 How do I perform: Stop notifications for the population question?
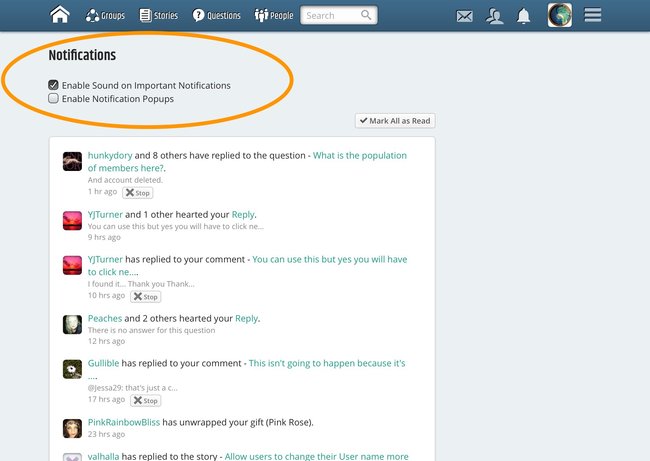[x=137, y=193]
